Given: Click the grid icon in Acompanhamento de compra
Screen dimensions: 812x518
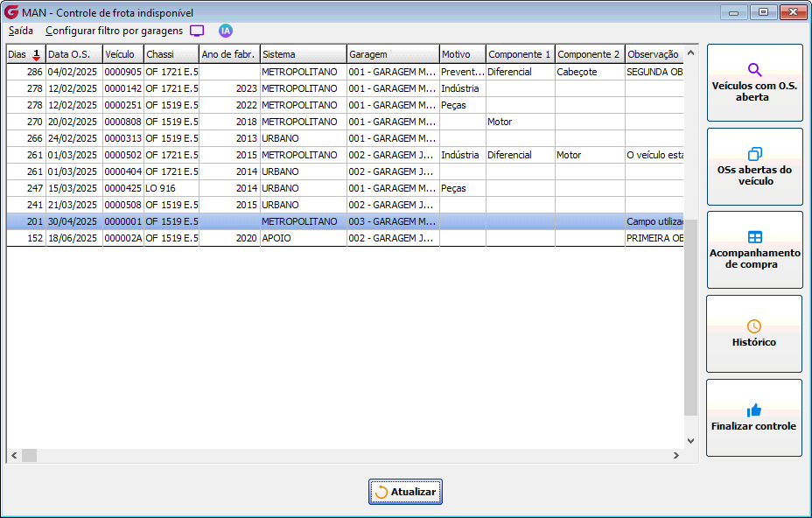Looking at the screenshot, I should [754, 237].
